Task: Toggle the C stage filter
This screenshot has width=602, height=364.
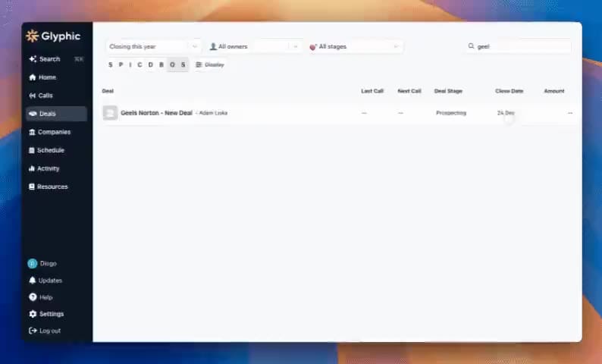Action: point(140,64)
